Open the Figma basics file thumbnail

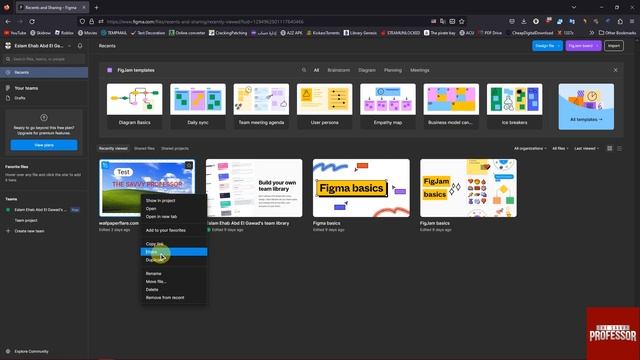coord(361,188)
